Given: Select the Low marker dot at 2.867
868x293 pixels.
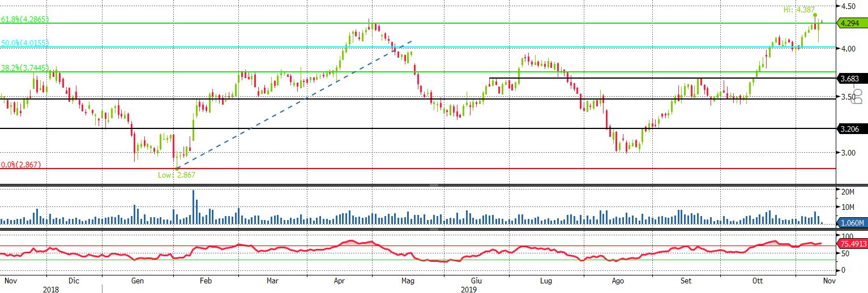Looking at the screenshot, I should coord(177,168).
